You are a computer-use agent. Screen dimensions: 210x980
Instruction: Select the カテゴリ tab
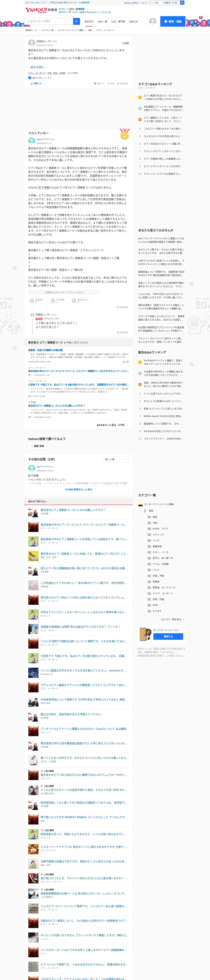[x=89, y=22]
